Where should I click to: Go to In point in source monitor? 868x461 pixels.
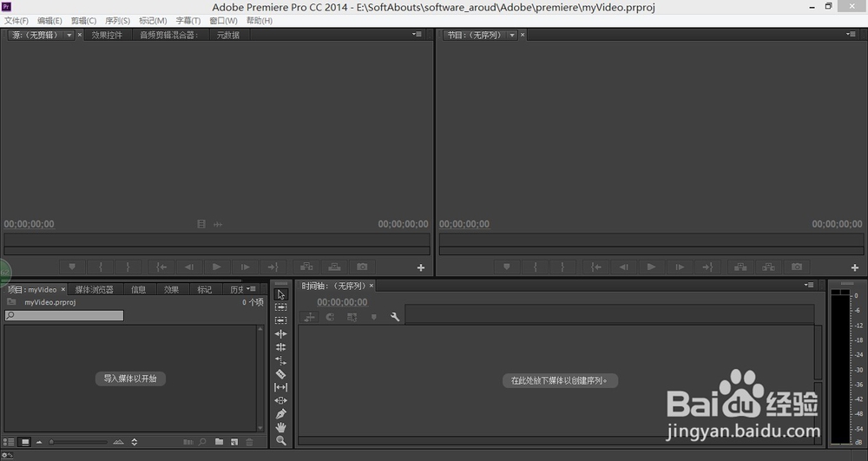pos(161,267)
